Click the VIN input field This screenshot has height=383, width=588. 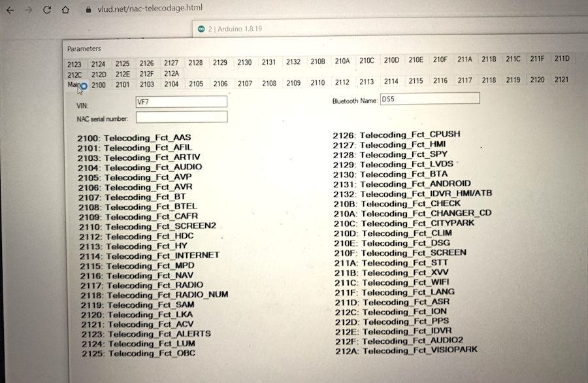(x=182, y=102)
